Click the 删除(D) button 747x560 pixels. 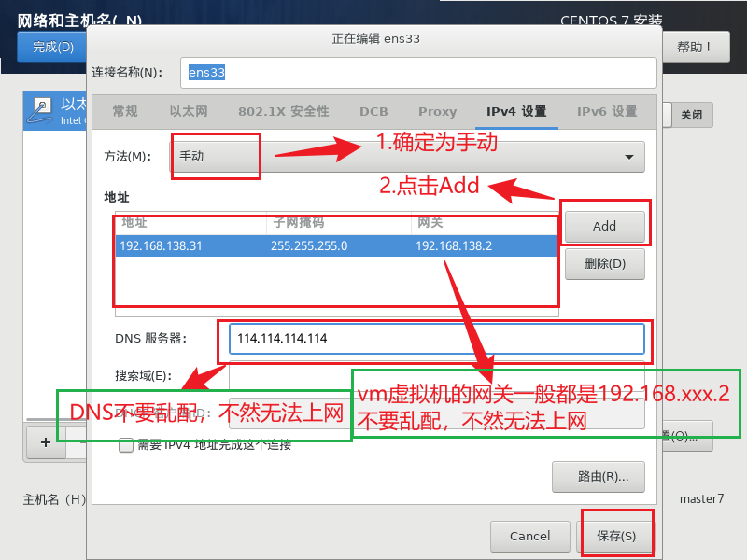click(x=604, y=263)
